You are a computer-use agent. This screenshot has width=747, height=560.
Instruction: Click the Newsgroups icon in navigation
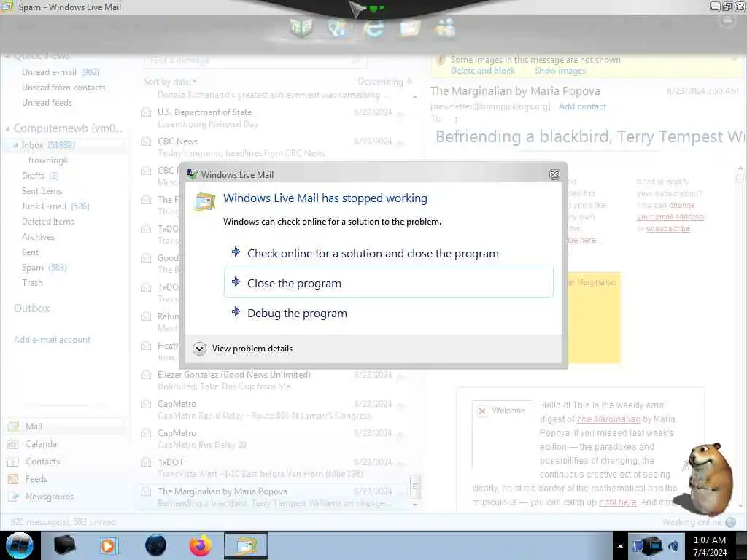pyautogui.click(x=13, y=497)
